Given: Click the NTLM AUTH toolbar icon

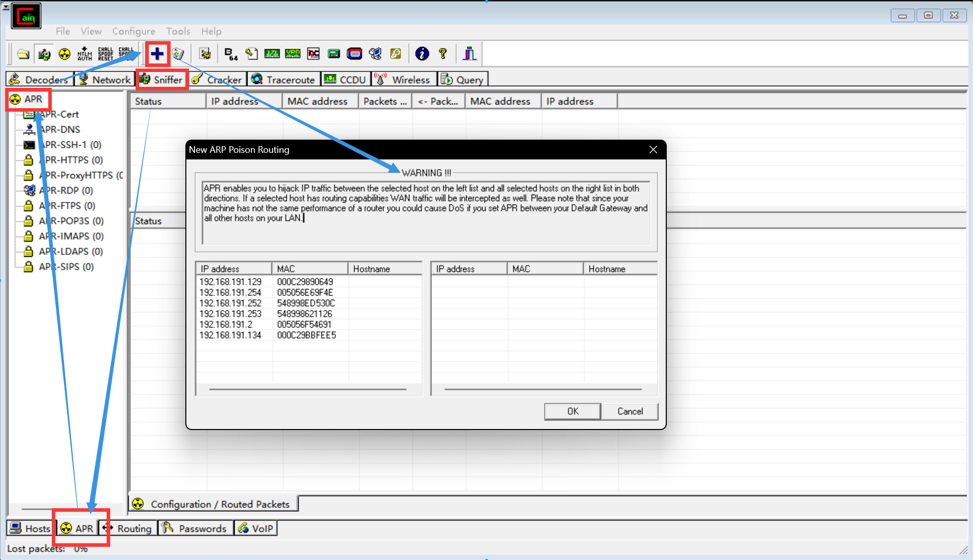Looking at the screenshot, I should 85,54.
